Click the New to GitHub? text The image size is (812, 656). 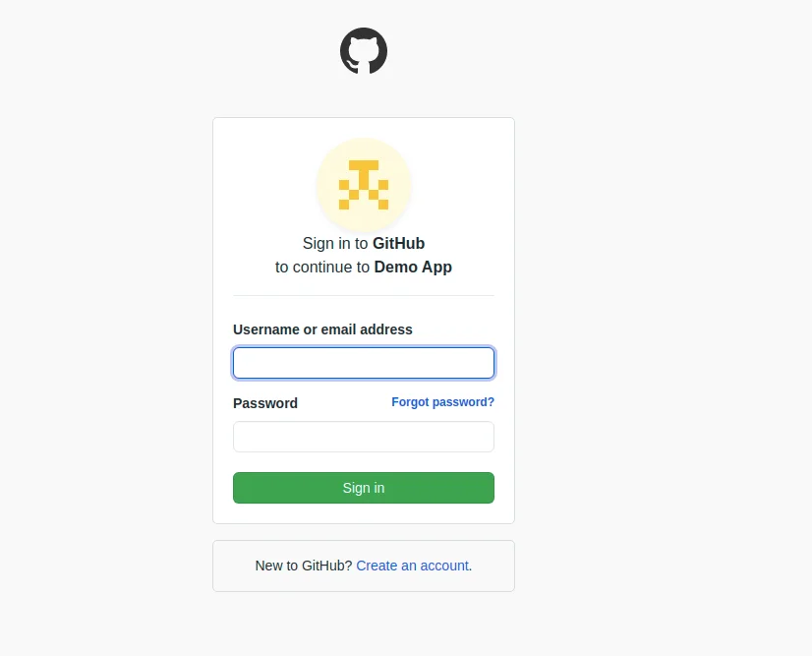tap(303, 566)
